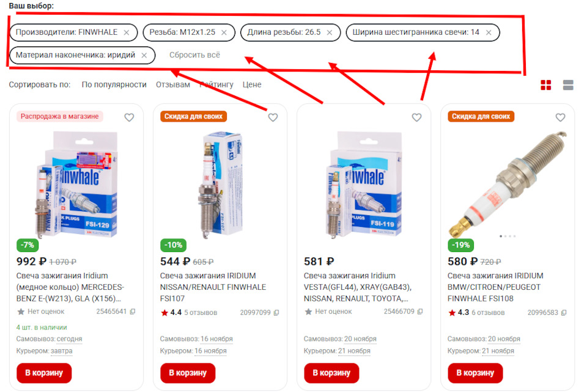Remove the Длина резьбы: 26.5 filter
This screenshot has width=587, height=392.
point(330,32)
